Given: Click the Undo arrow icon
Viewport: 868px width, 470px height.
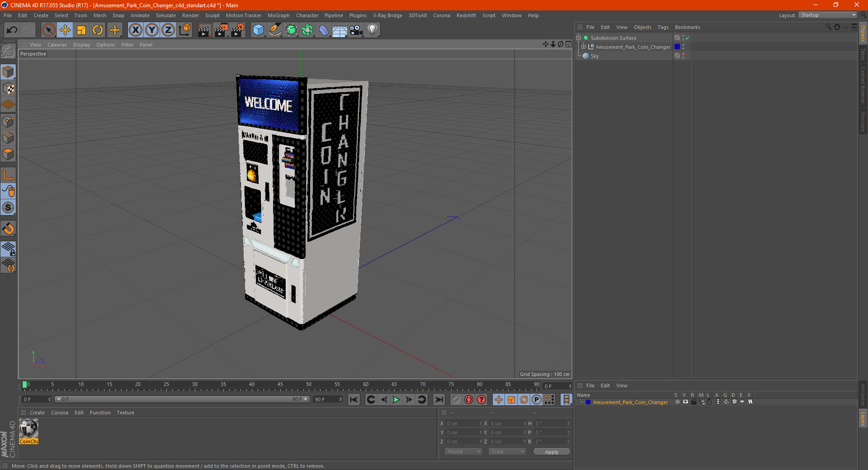Looking at the screenshot, I should [12, 30].
